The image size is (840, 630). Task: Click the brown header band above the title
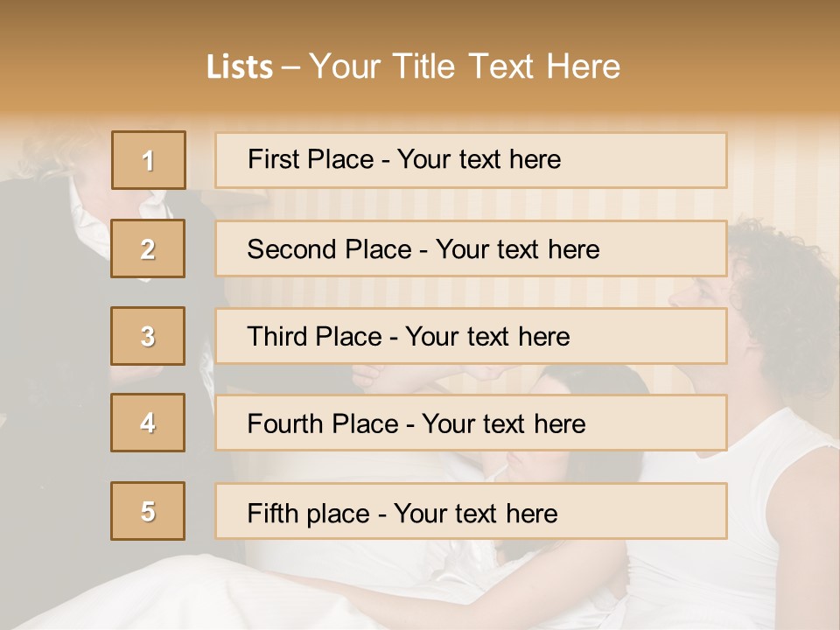[x=420, y=19]
